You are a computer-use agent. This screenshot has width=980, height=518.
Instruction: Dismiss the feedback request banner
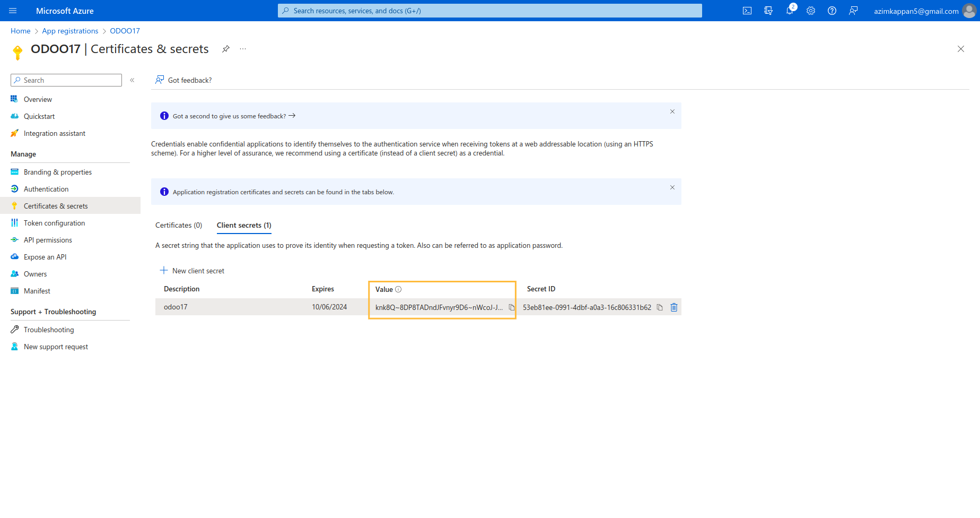pos(672,111)
